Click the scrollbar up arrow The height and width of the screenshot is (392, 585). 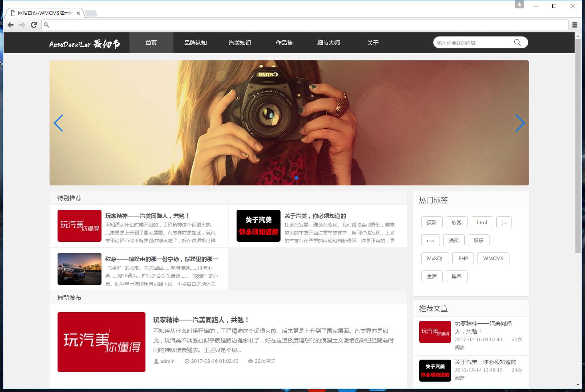pos(578,36)
